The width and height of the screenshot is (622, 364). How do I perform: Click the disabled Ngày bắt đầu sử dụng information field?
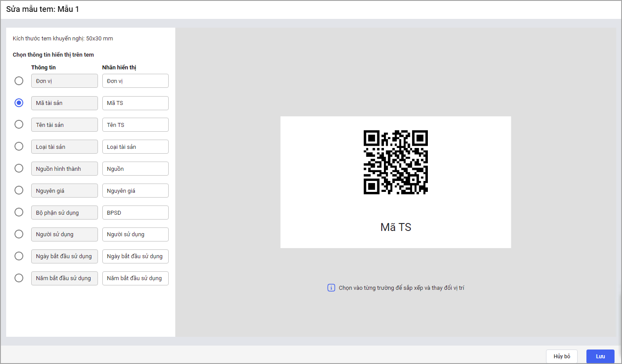tap(65, 256)
